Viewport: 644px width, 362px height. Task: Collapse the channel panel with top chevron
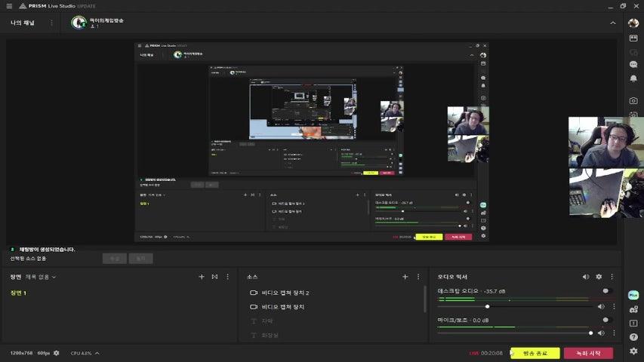613,23
